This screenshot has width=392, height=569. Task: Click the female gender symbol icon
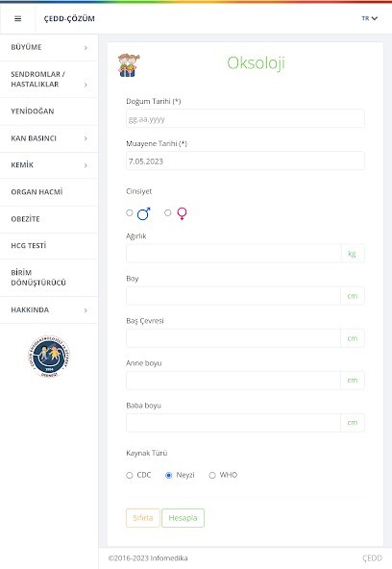[x=182, y=213]
